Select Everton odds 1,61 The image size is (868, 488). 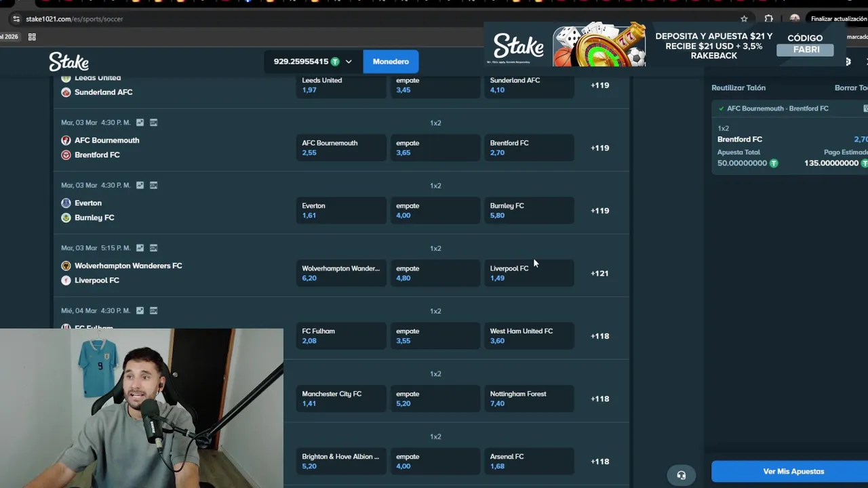coord(341,211)
